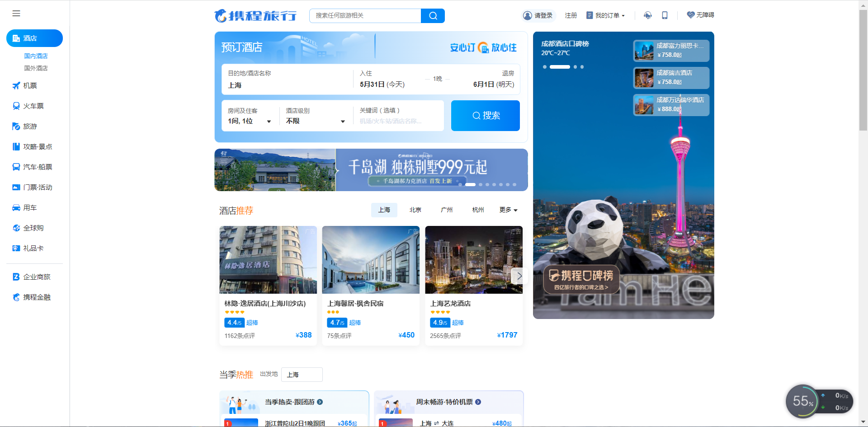Open the 礼品卡 gift card icon
Screen dimensions: 868x427
tap(16, 249)
